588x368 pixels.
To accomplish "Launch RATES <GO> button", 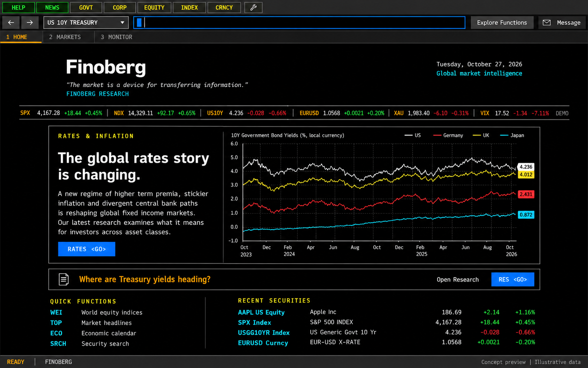I will (87, 249).
